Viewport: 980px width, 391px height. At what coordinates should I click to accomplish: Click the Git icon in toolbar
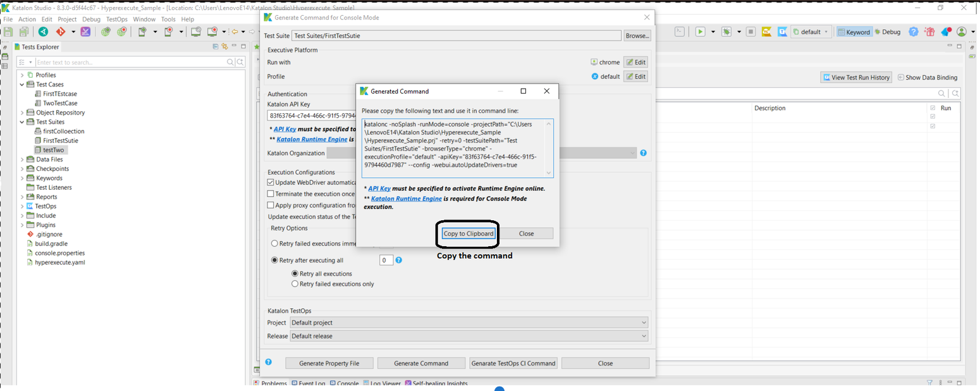click(61, 32)
